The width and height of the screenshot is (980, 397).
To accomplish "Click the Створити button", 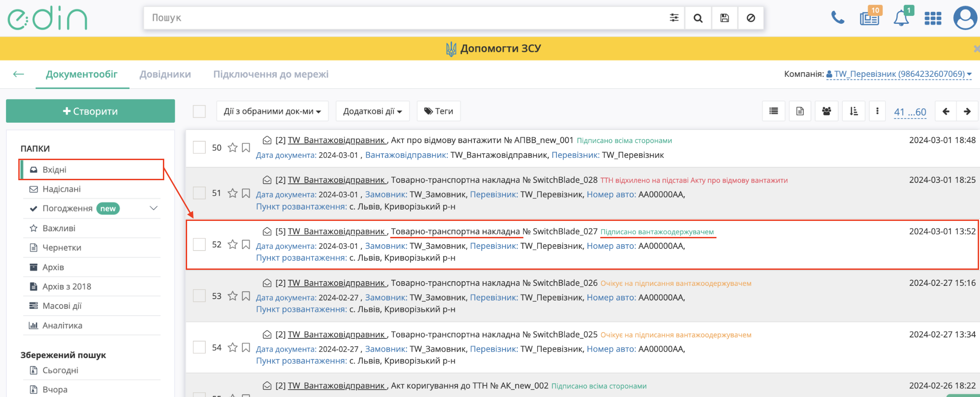I will point(90,111).
